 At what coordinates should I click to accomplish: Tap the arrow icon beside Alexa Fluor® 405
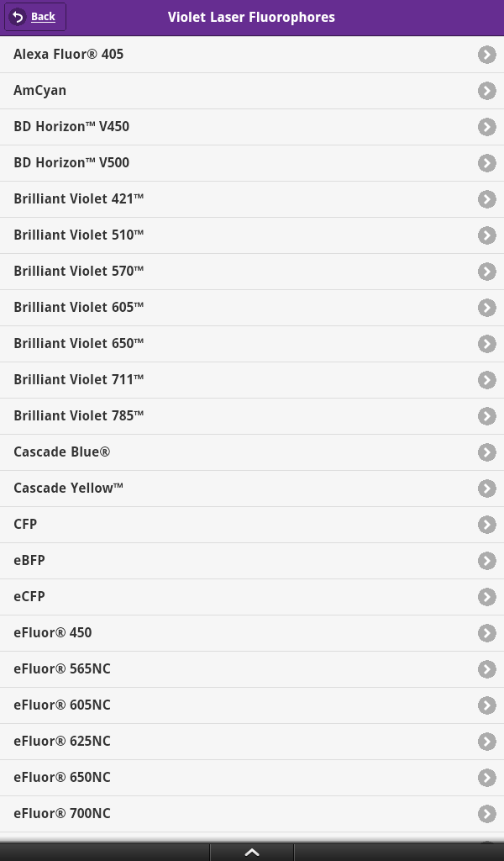coord(486,55)
